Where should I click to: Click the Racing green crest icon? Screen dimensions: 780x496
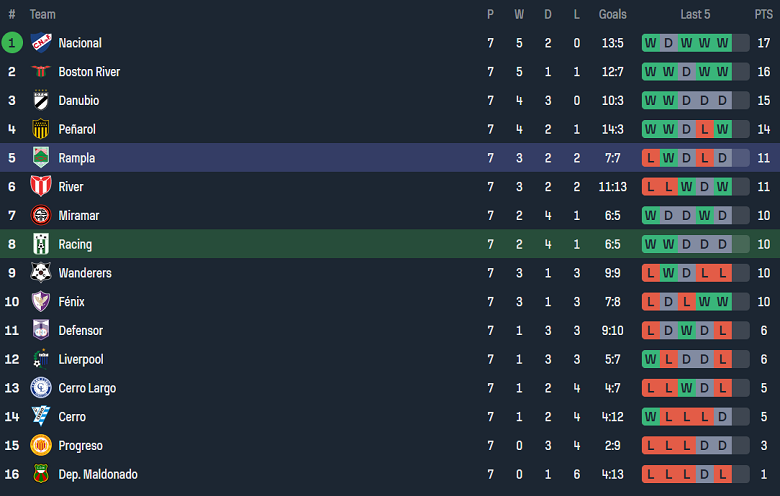pyautogui.click(x=41, y=244)
